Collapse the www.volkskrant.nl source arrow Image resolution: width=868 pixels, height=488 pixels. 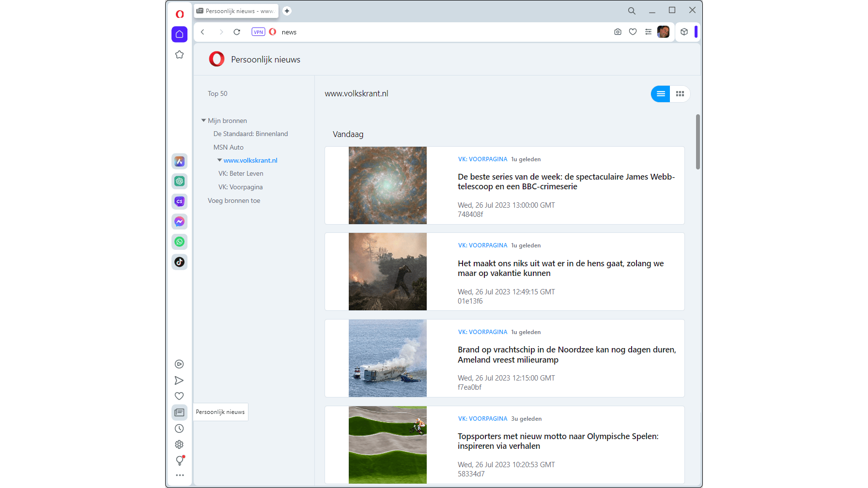[219, 160]
